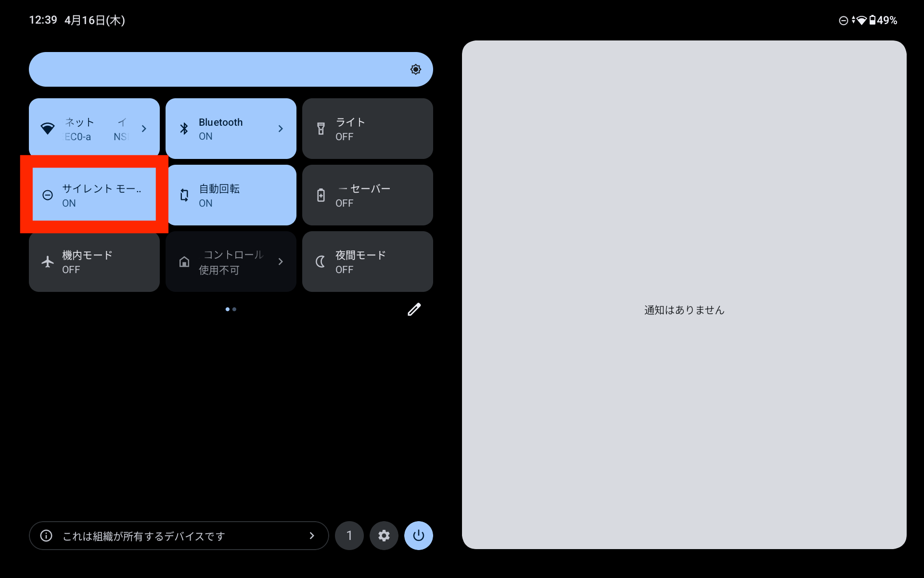Toggle the サイレント モード ON tile

pos(94,195)
